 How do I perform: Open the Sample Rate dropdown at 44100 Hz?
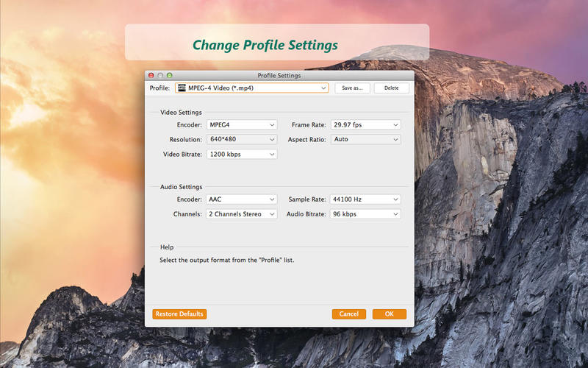365,199
